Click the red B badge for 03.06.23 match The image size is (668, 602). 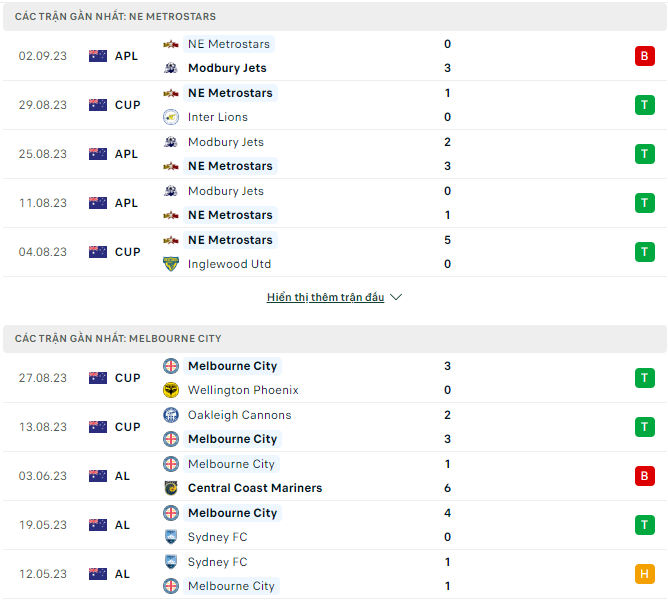pyautogui.click(x=644, y=476)
